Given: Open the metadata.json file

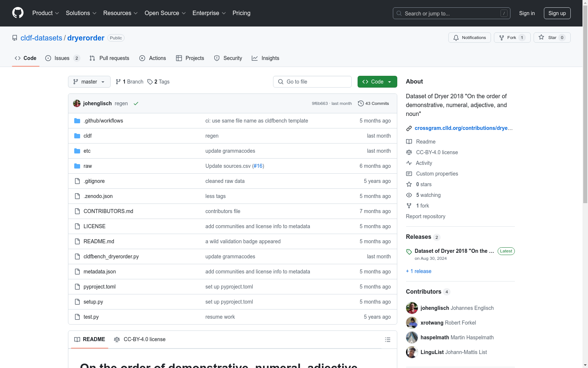Looking at the screenshot, I should (100, 272).
